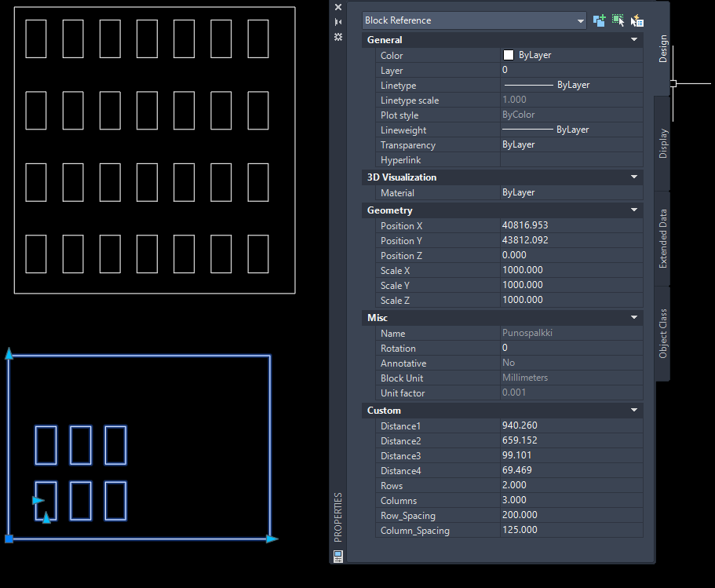This screenshot has height=588, width=715.
Task: Collapse the General section
Action: [x=634, y=40]
